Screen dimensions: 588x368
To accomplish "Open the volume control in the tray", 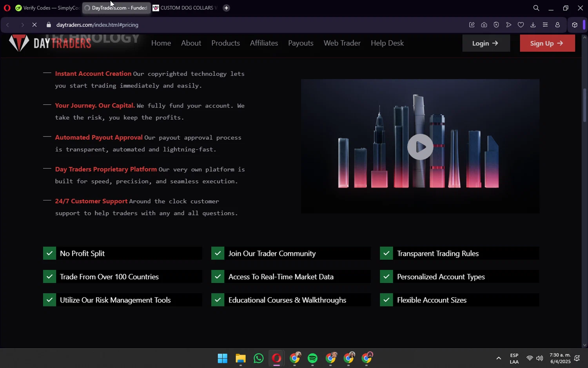I will (540, 358).
